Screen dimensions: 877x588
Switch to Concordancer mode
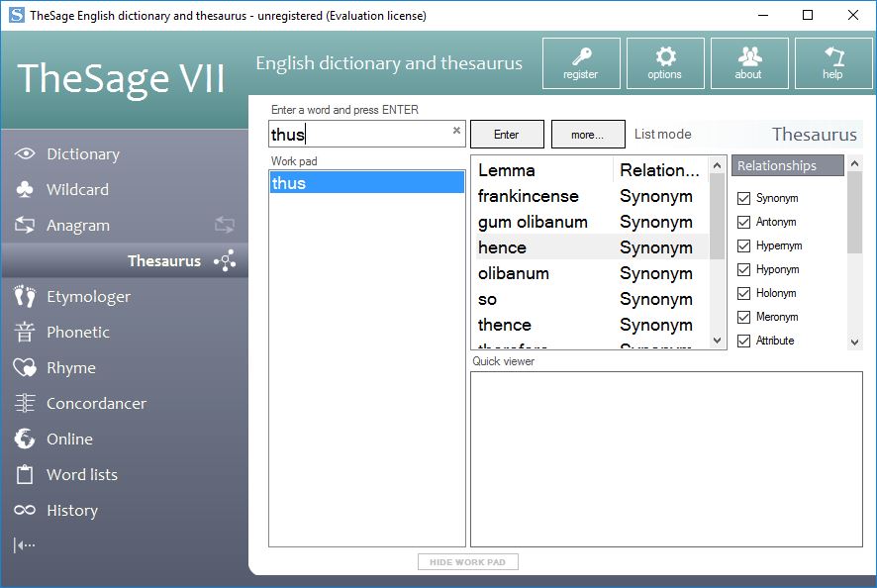pyautogui.click(x=96, y=403)
